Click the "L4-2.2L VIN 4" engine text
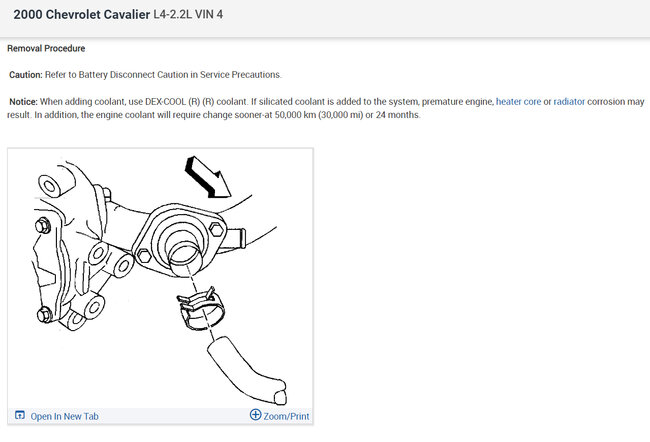The height and width of the screenshot is (442, 650). pyautogui.click(x=188, y=15)
